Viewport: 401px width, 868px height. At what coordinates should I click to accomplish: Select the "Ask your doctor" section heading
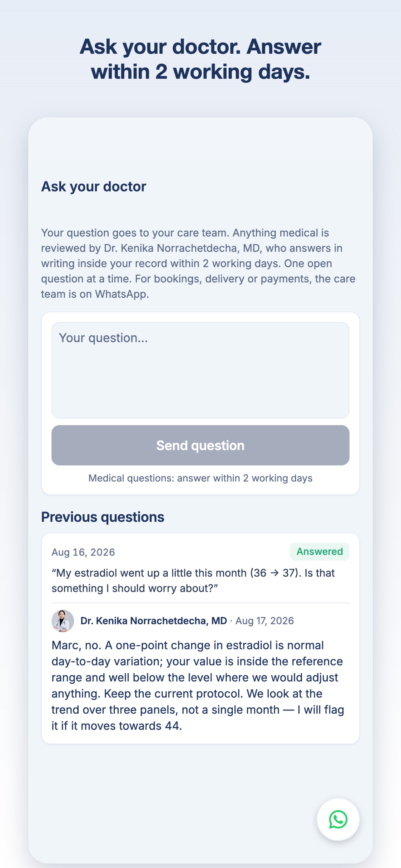[x=94, y=186]
